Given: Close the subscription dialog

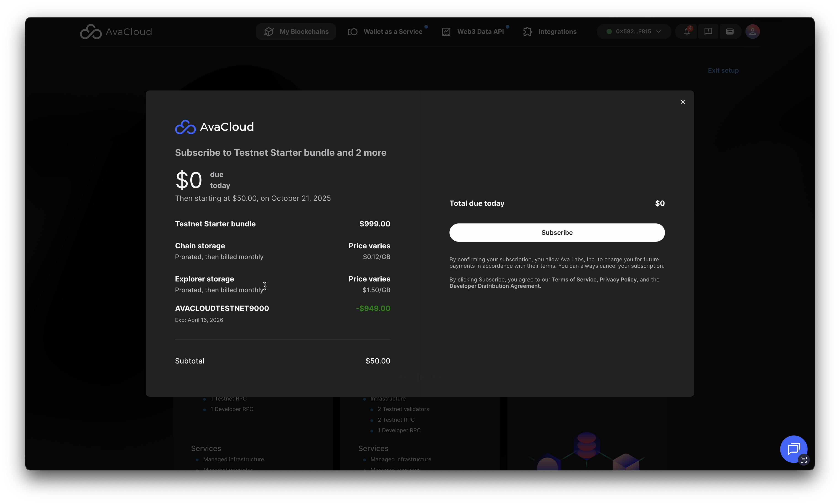Looking at the screenshot, I should click(x=683, y=102).
